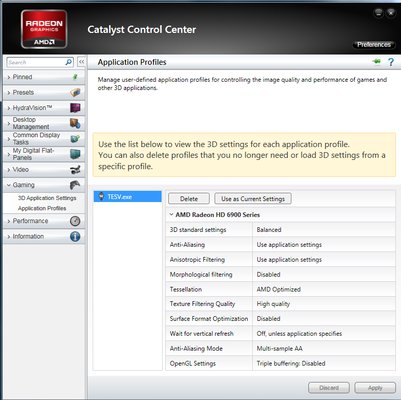Viewport: 401px width, 400px height.
Task: Click the HydraVision purple monitor icon
Action: click(75, 108)
